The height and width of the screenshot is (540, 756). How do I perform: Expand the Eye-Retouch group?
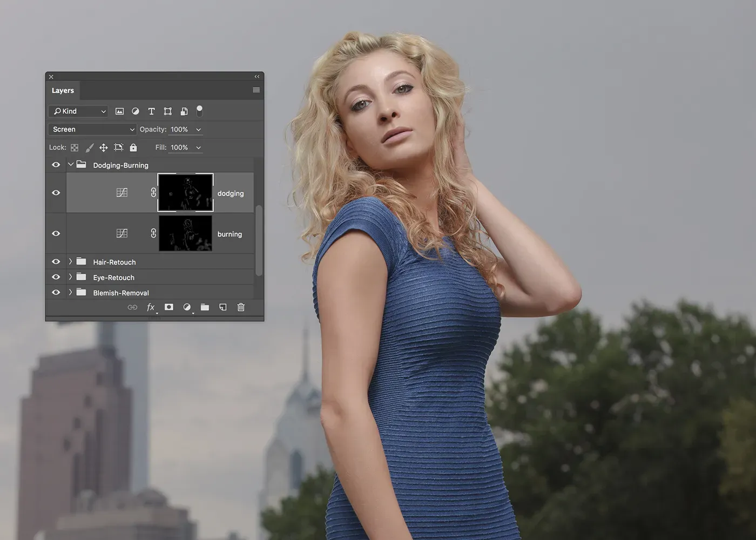(70, 277)
